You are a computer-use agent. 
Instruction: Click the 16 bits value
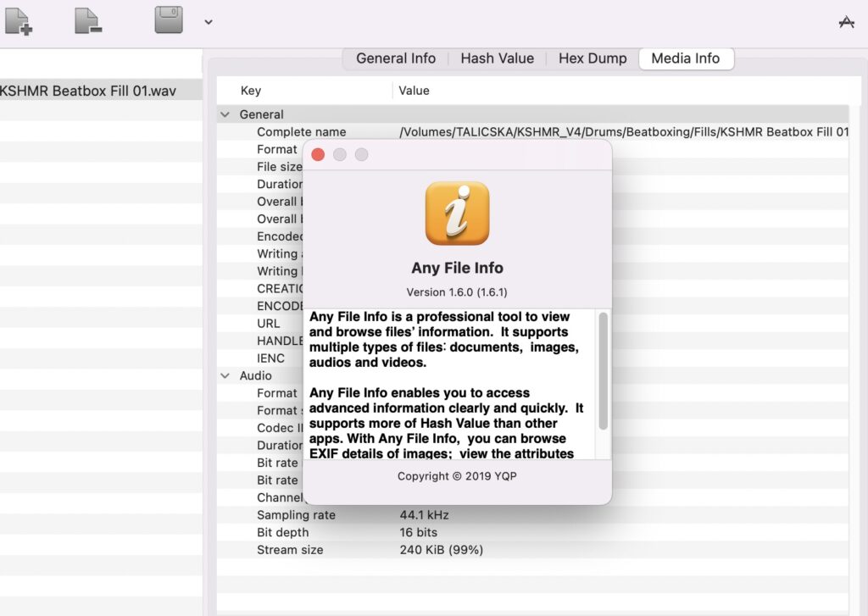(418, 532)
